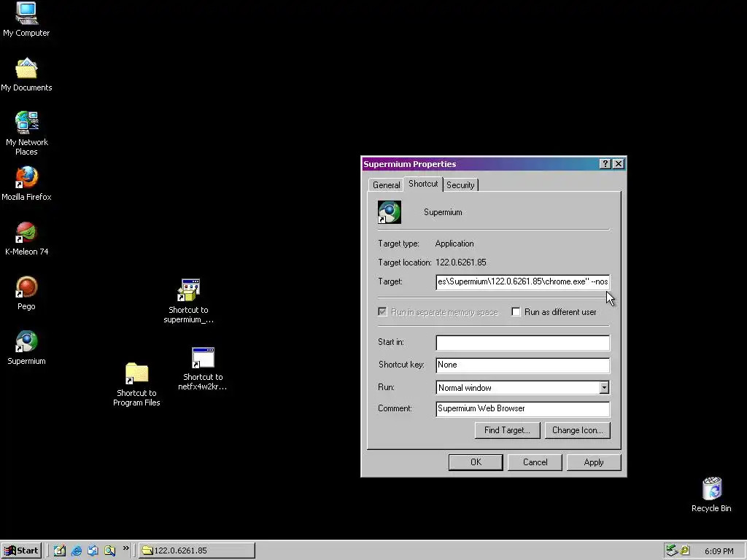
Task: Click inside the Start in field
Action: pos(522,343)
